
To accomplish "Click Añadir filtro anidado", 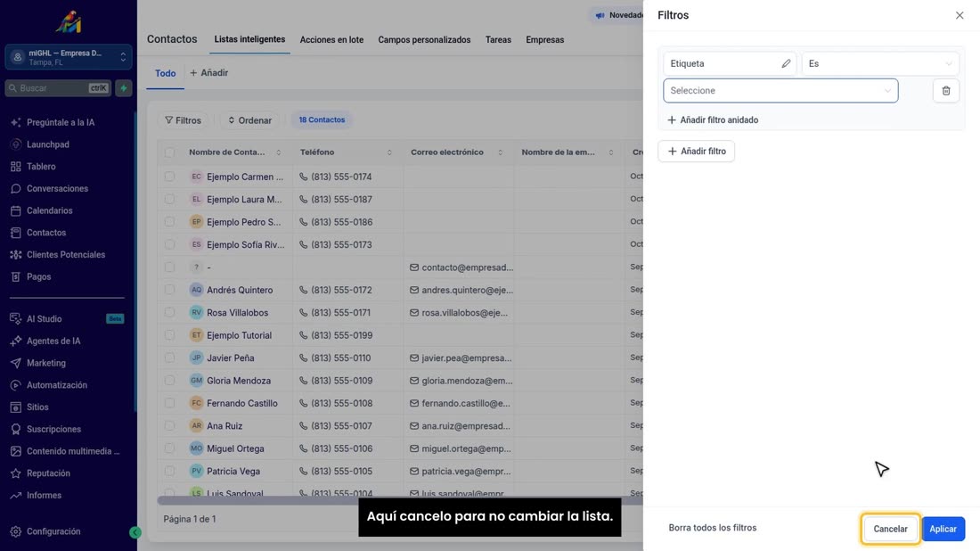I will tap(713, 120).
